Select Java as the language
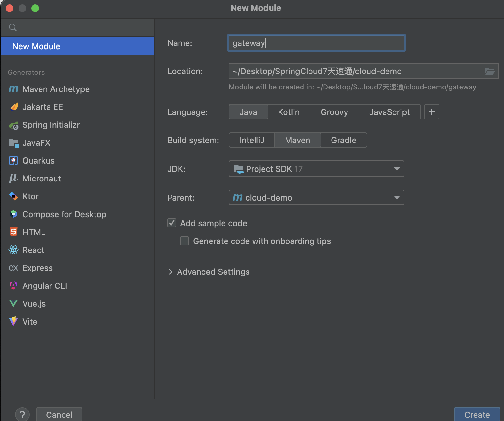The image size is (504, 421). tap(248, 112)
